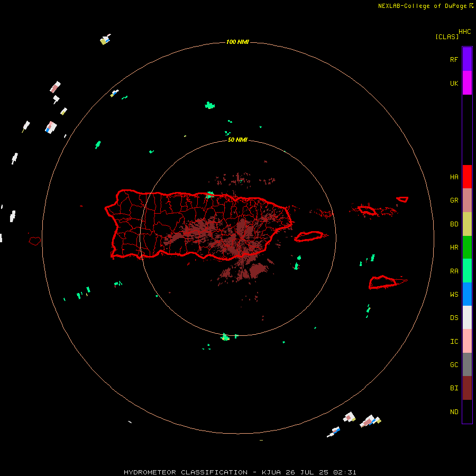
Task: Click the 'IC' legend label
Action: 454,342
